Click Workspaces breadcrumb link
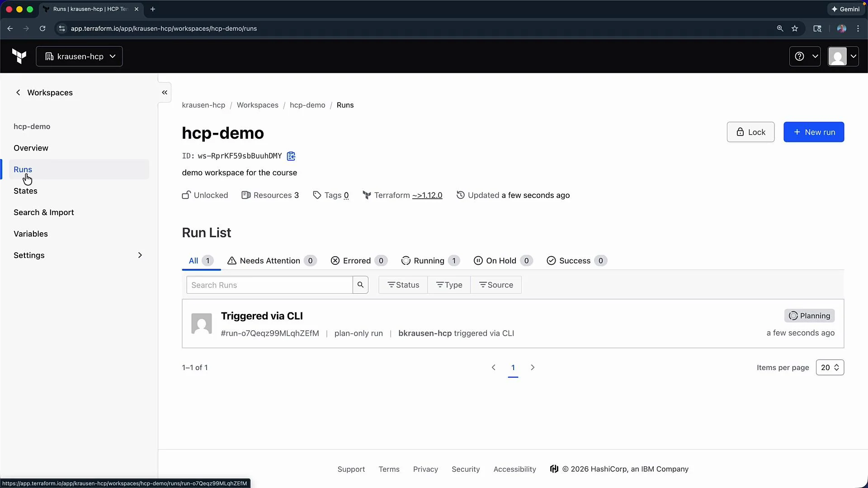The height and width of the screenshot is (488, 868). point(258,105)
